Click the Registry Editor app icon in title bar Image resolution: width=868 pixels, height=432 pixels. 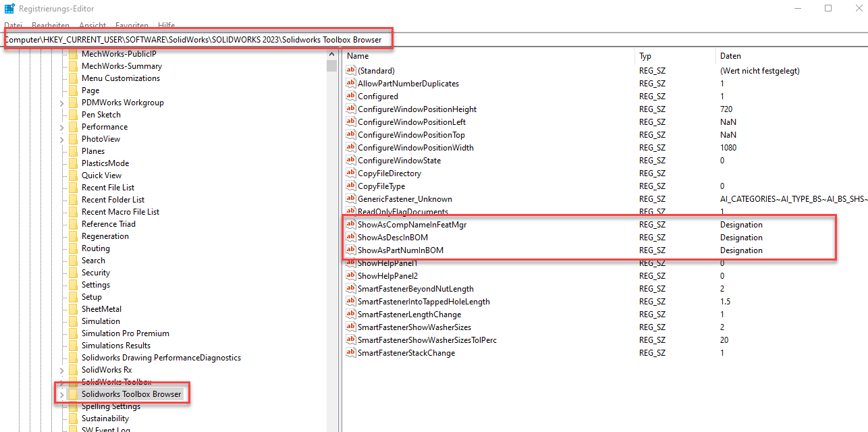[x=9, y=9]
